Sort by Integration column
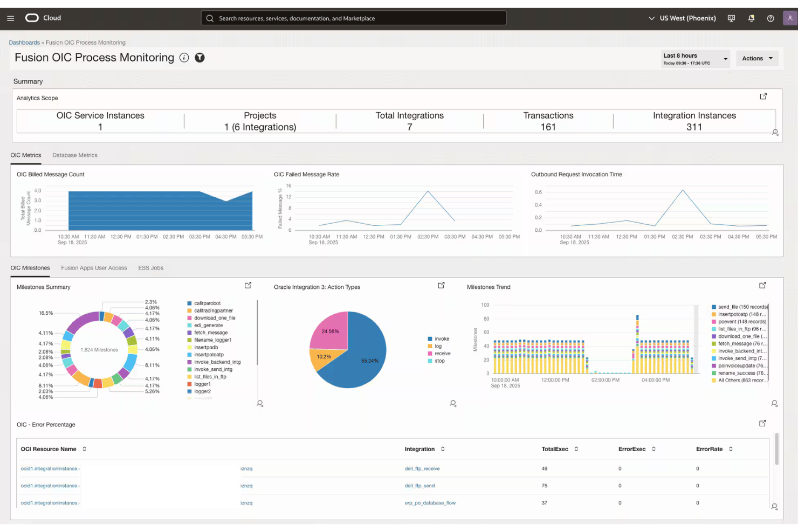798x532 pixels. (x=443, y=449)
